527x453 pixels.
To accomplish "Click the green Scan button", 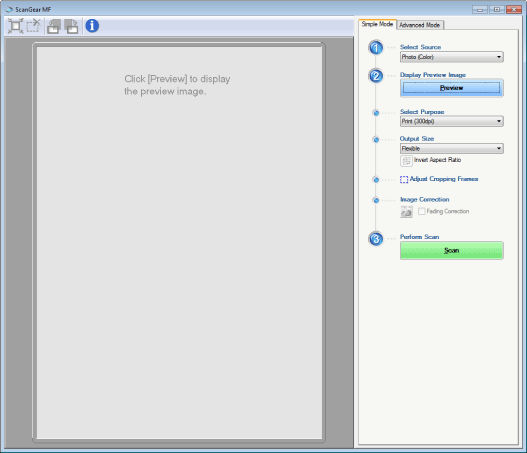I will point(451,250).
